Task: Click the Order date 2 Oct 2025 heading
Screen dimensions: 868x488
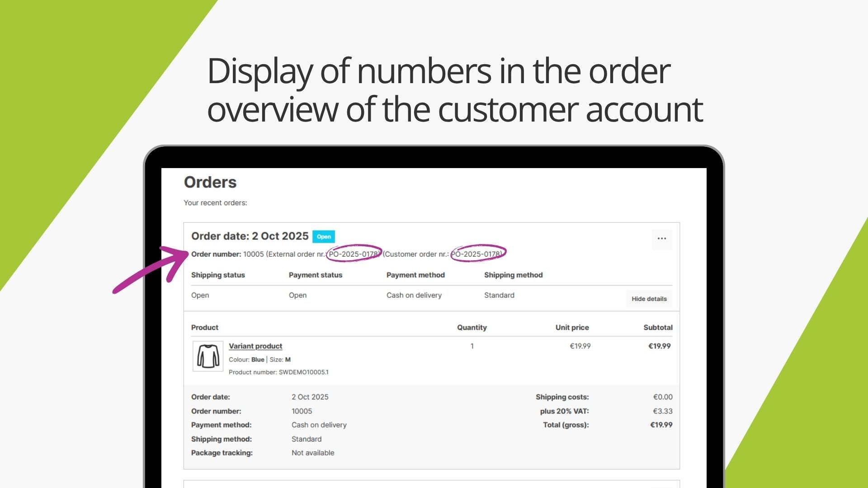Action: (x=250, y=236)
